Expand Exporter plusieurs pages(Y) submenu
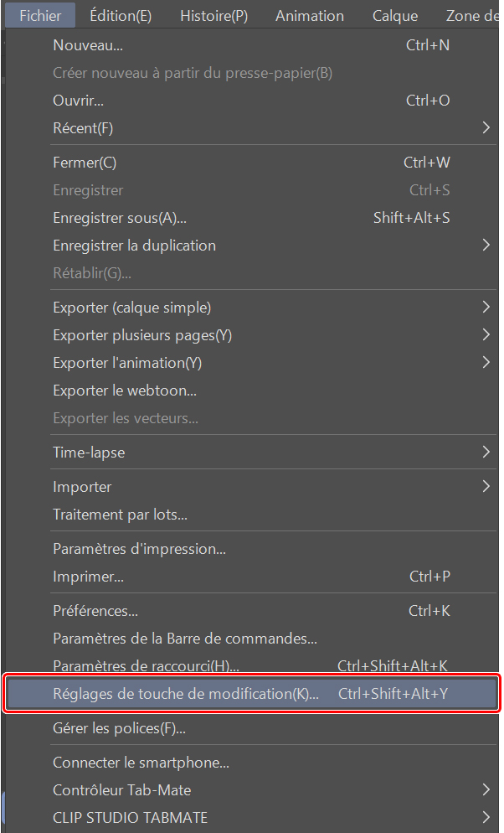 click(x=142, y=335)
